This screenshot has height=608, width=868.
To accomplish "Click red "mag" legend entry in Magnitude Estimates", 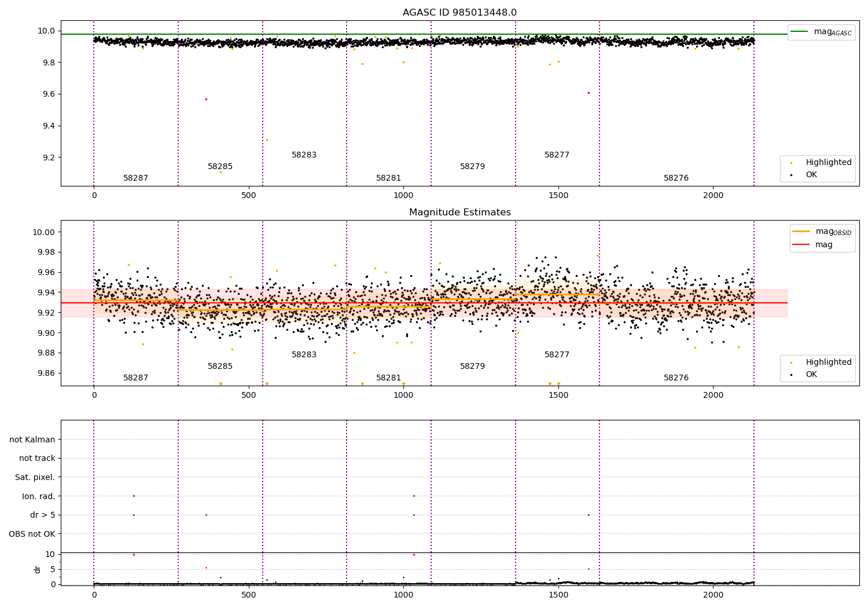I will [x=813, y=245].
